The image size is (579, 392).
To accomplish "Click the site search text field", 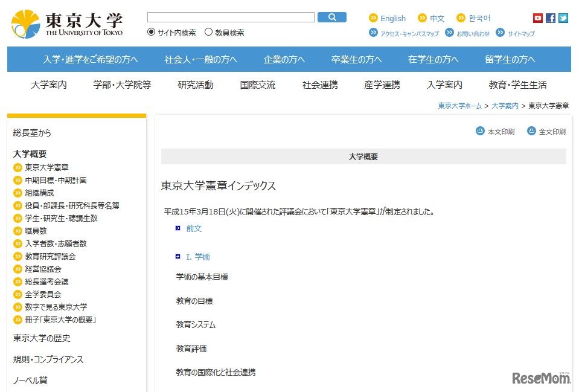I will pyautogui.click(x=230, y=18).
